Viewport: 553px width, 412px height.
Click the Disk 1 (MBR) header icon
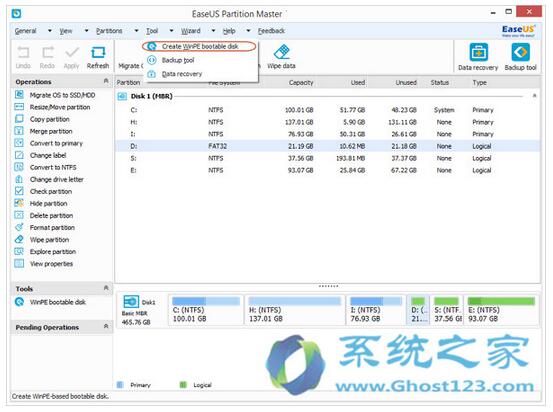click(122, 96)
